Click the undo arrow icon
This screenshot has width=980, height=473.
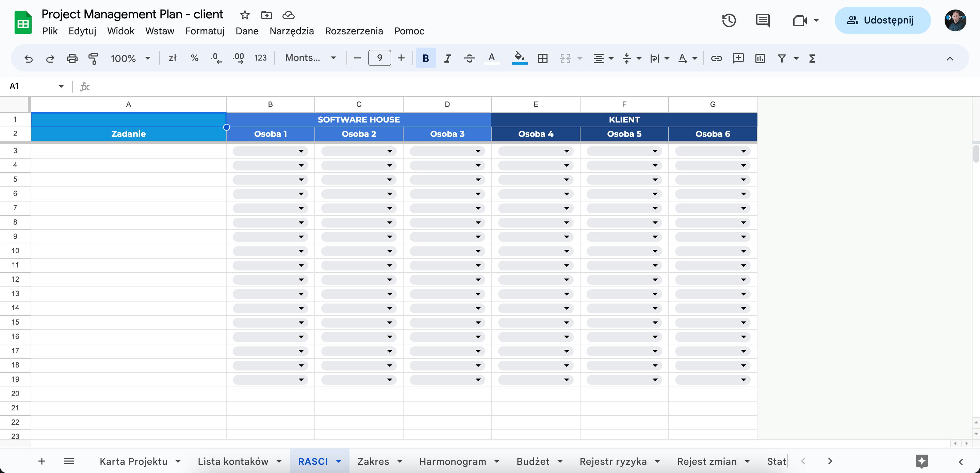[x=29, y=58]
